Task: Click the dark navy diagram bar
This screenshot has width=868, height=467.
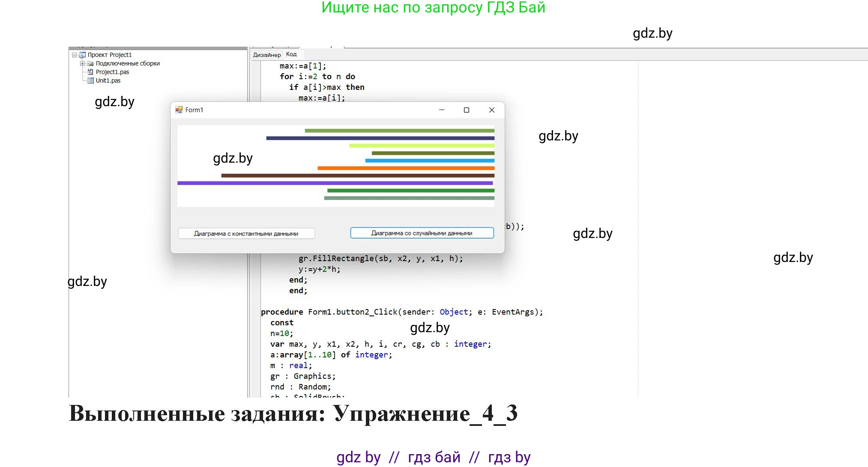Action: [x=380, y=138]
